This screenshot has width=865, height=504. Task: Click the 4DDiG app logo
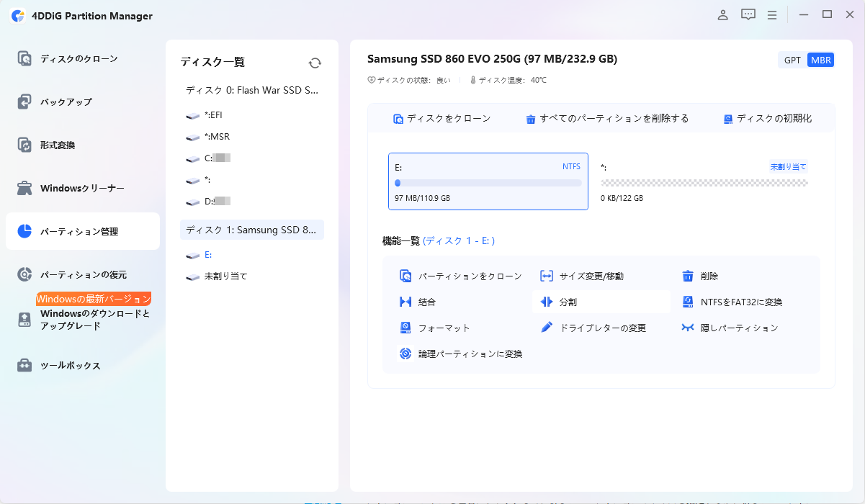coord(18,16)
